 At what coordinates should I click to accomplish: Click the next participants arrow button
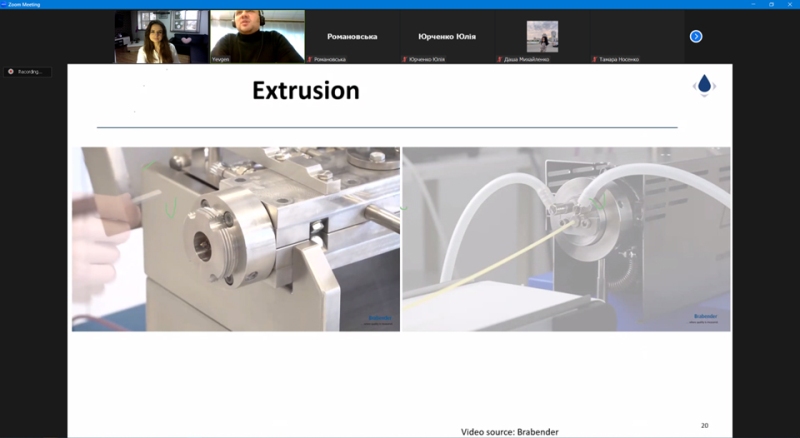click(x=696, y=36)
